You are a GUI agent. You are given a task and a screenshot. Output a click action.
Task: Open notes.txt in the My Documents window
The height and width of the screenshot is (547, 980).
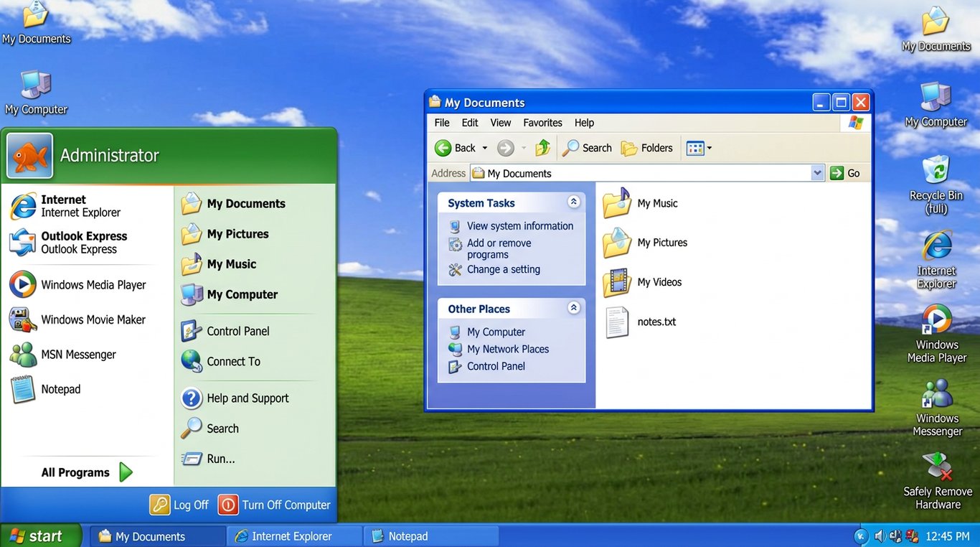pyautogui.click(x=656, y=322)
